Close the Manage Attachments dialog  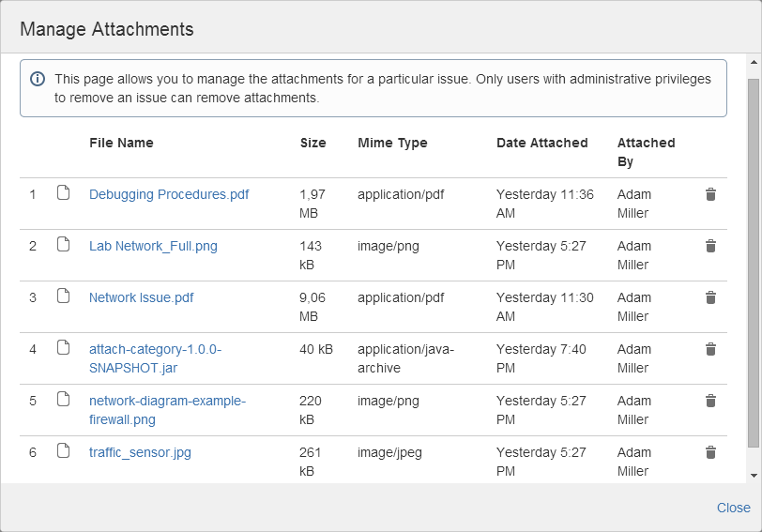click(x=733, y=508)
